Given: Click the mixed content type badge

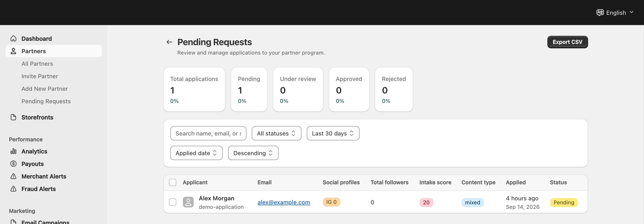Looking at the screenshot, I should click(x=472, y=203).
